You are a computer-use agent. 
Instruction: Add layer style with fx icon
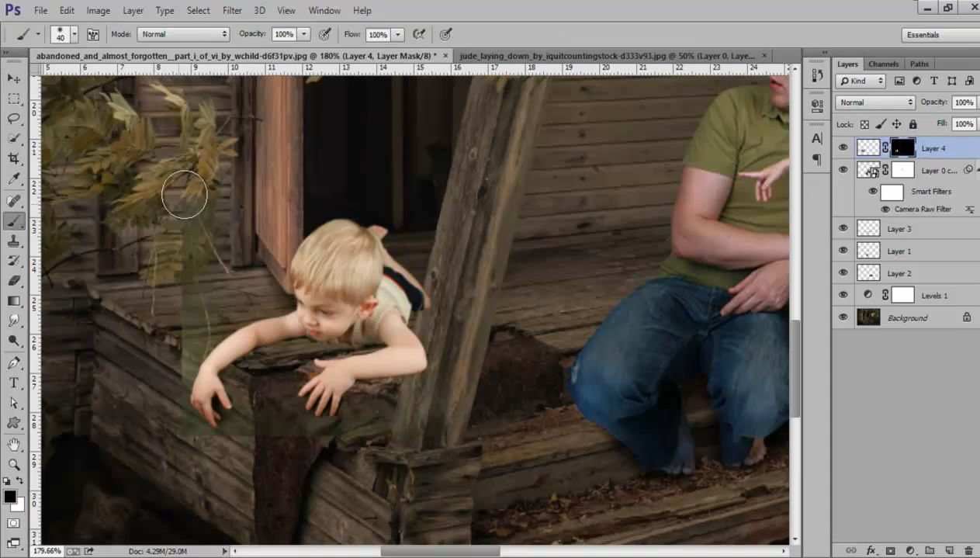[871, 550]
